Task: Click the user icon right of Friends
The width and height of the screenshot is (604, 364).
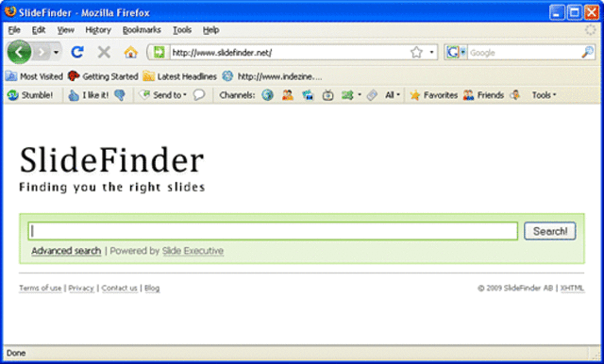Action: (x=515, y=95)
